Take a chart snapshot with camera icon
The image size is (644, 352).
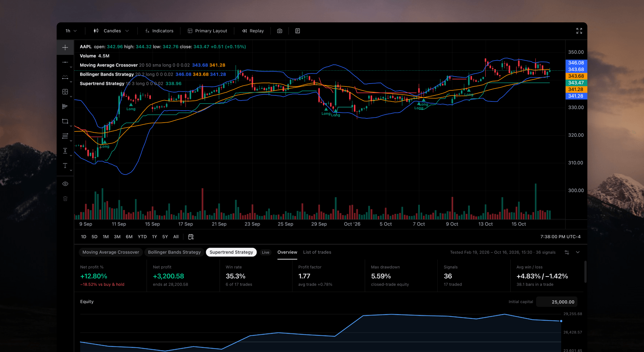click(x=280, y=31)
